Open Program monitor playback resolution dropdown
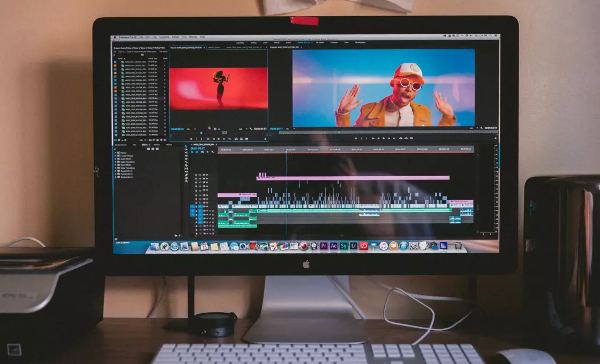Screen dimensions: 600x364 474,128
